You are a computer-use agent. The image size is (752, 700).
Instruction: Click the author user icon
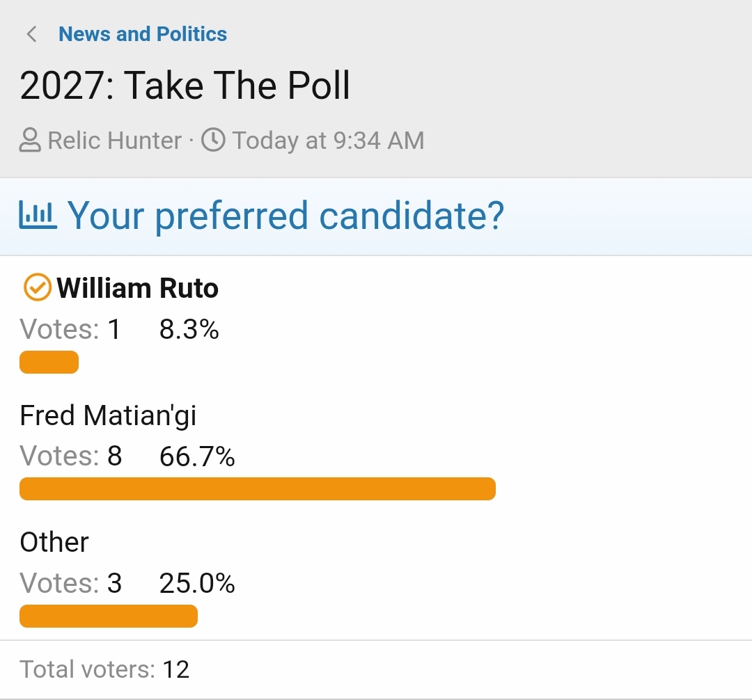[30, 141]
